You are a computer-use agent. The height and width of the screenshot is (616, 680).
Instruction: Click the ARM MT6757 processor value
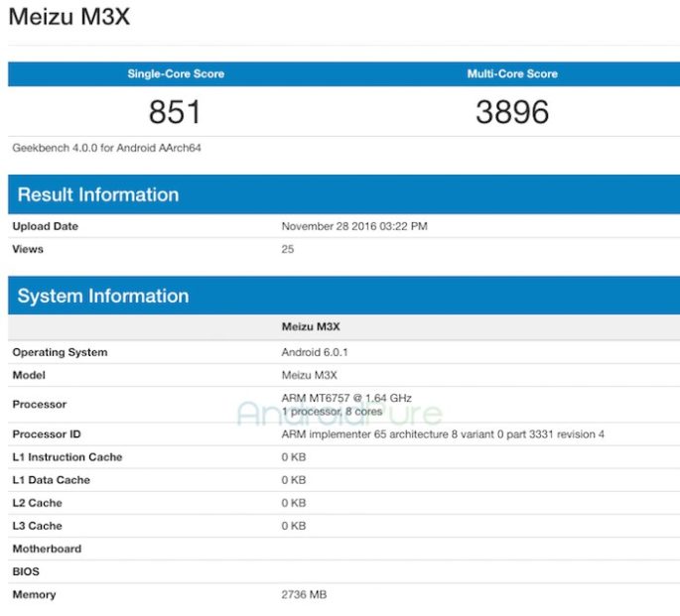(346, 398)
